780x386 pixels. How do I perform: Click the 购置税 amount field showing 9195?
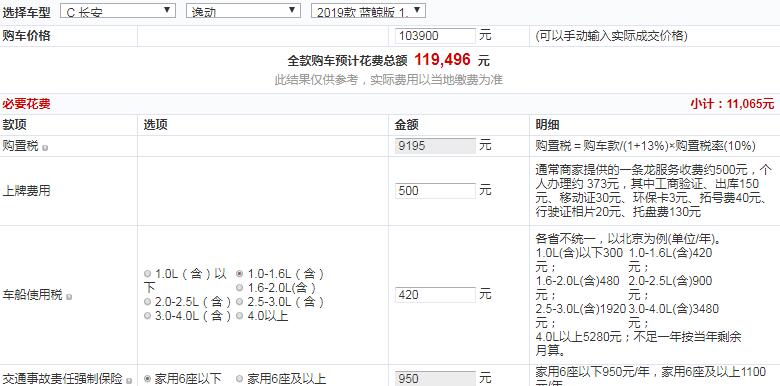[435, 146]
